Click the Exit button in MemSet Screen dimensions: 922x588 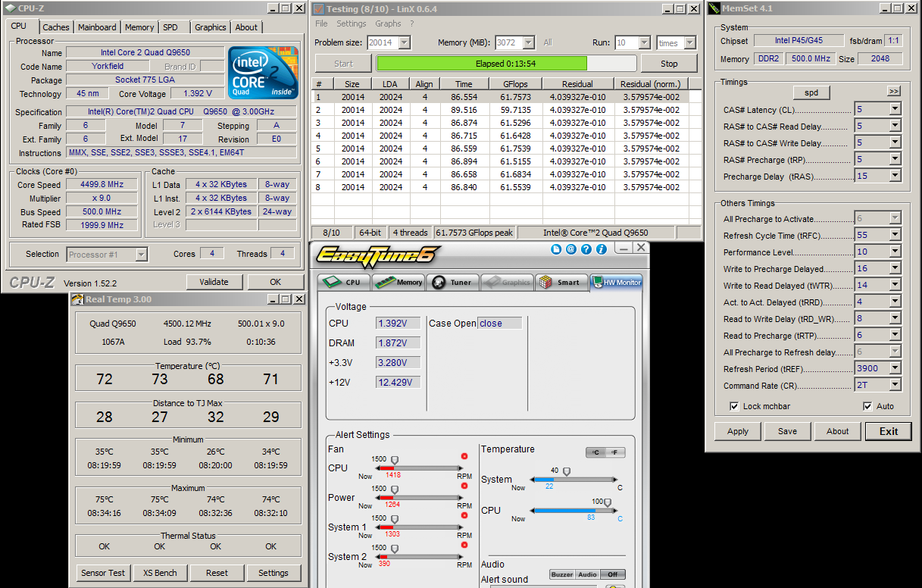[x=889, y=431]
